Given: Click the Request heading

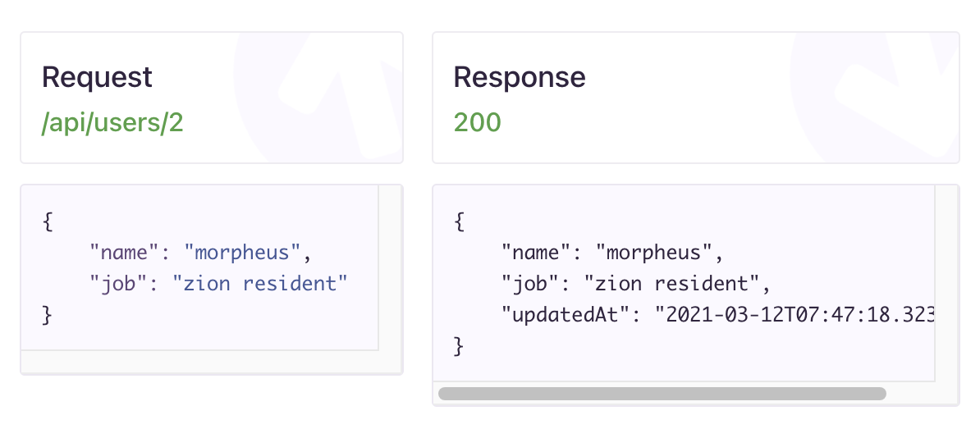Looking at the screenshot, I should point(97,77).
